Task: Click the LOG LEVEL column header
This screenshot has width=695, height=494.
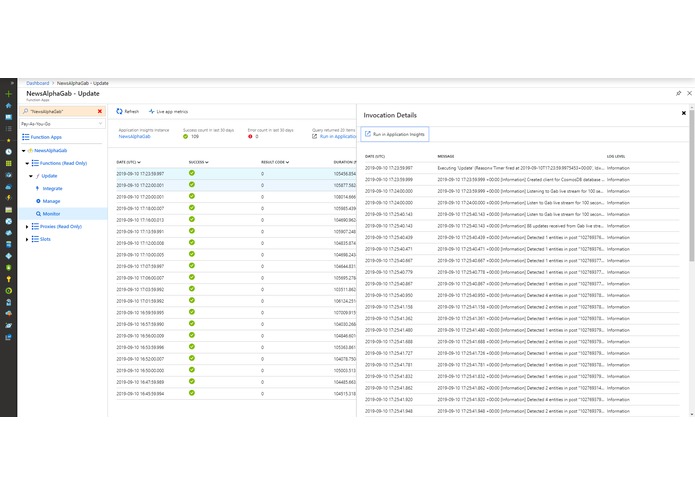Action: tap(616, 156)
